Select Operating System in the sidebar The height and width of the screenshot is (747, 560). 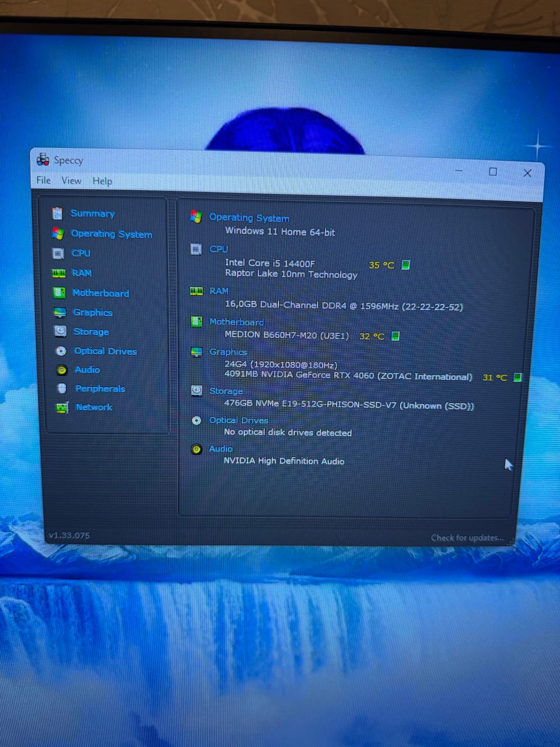[x=111, y=234]
